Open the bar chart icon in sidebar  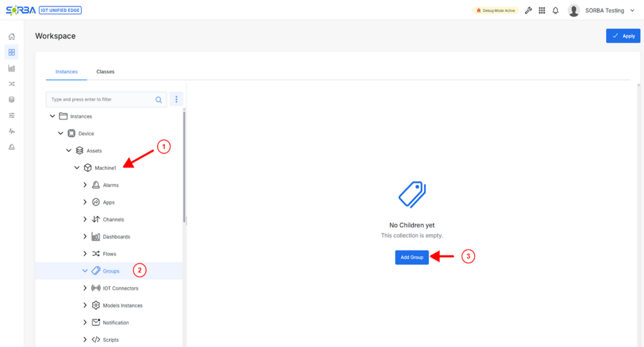12,68
